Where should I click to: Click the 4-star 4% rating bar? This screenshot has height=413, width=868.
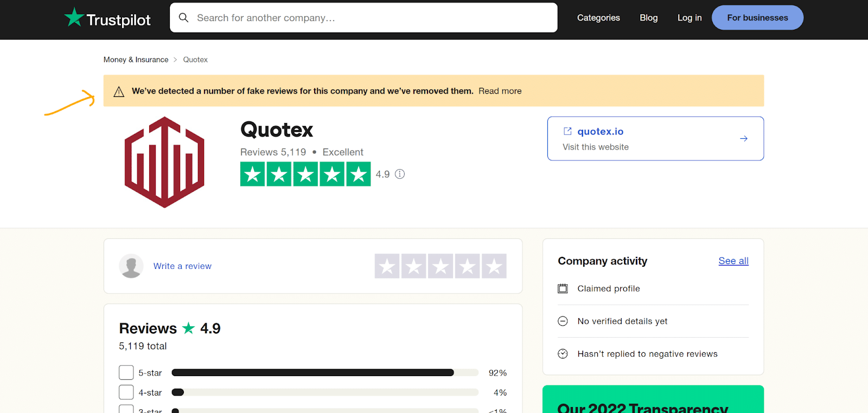(325, 392)
